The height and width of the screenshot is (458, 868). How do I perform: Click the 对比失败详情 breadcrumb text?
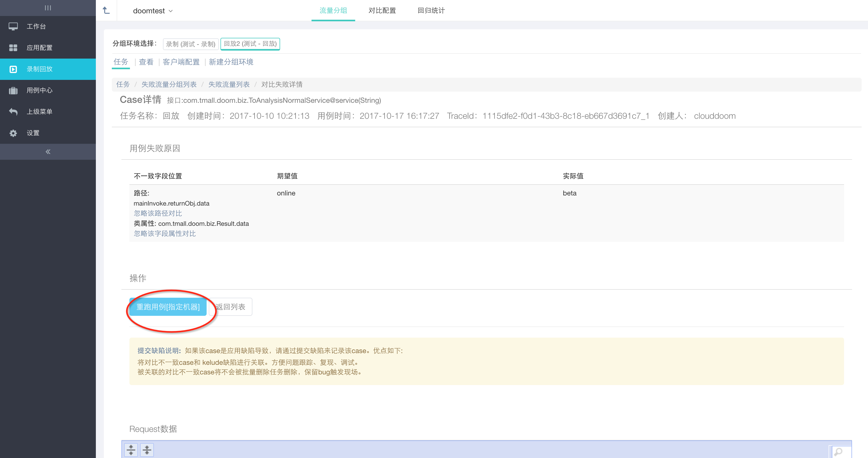click(282, 84)
